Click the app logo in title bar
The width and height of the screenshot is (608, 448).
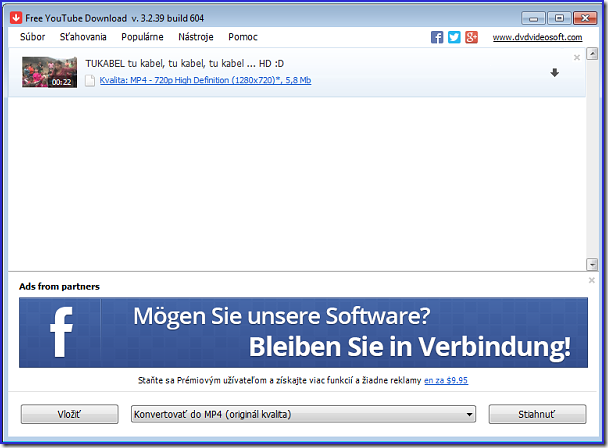coord(16,17)
